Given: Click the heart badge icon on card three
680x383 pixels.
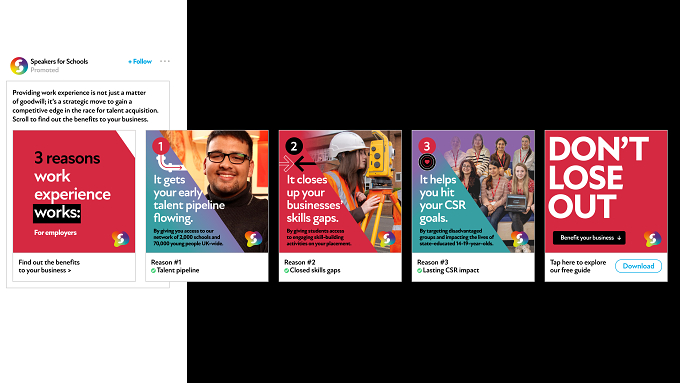Looking at the screenshot, I should click(x=427, y=162).
